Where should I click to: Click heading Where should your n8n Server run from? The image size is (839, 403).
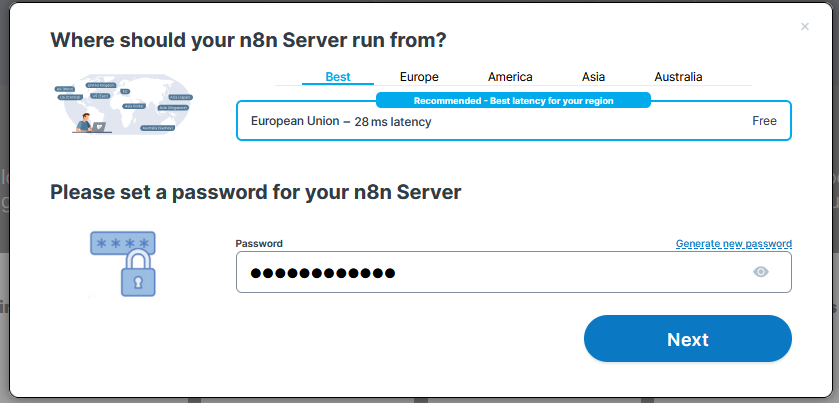tap(248, 40)
